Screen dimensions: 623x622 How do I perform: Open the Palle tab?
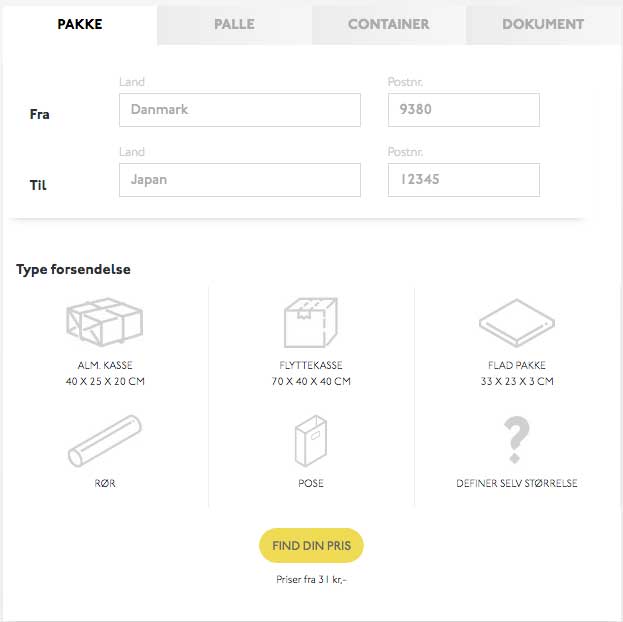(234, 24)
